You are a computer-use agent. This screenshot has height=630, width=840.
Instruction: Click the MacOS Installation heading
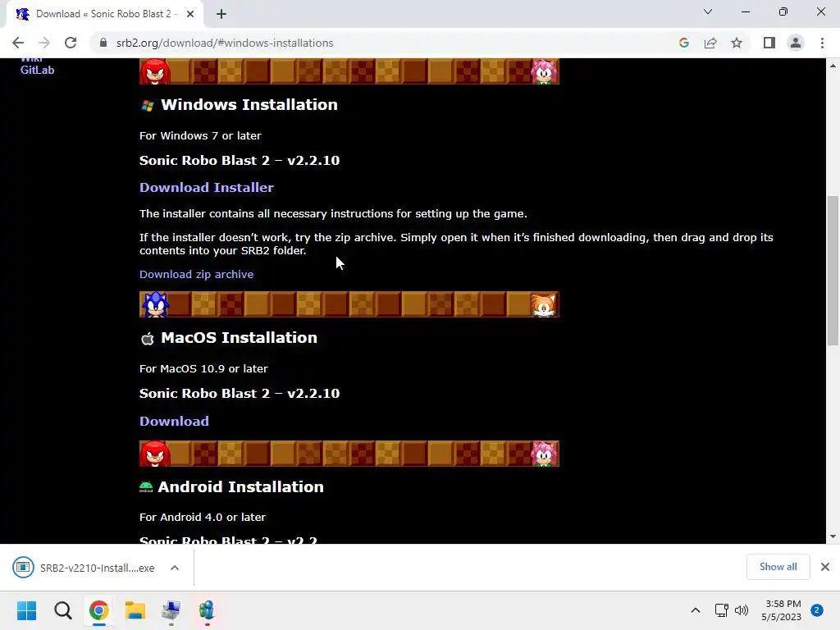pos(239,337)
